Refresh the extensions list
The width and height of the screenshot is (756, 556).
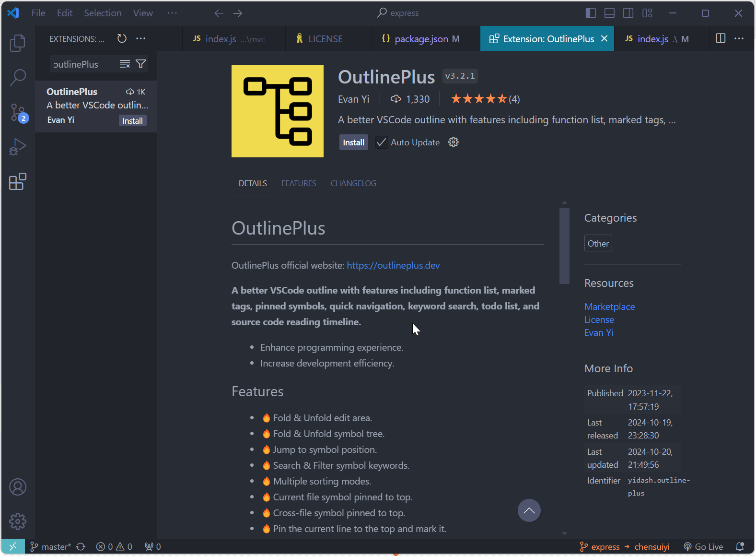tap(122, 38)
